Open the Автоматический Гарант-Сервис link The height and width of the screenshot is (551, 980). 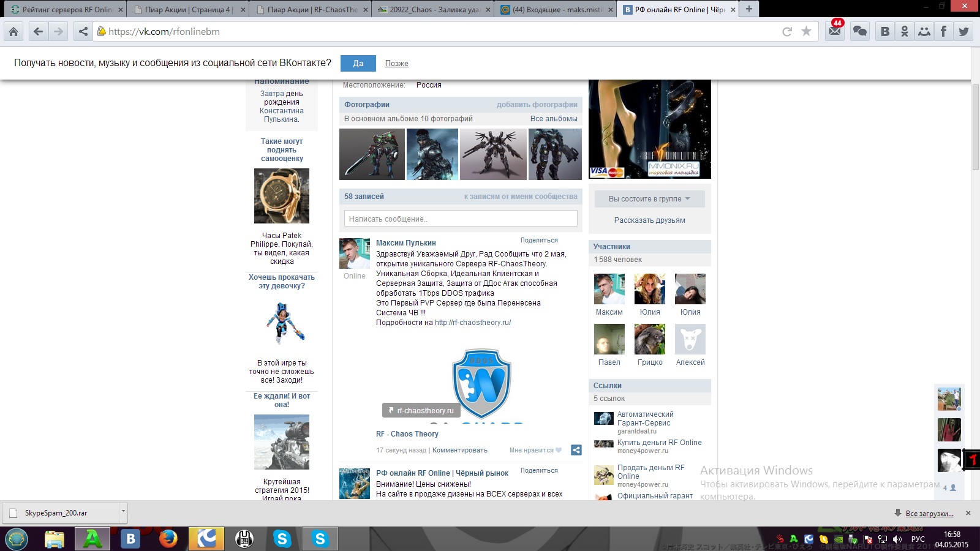[x=645, y=419]
